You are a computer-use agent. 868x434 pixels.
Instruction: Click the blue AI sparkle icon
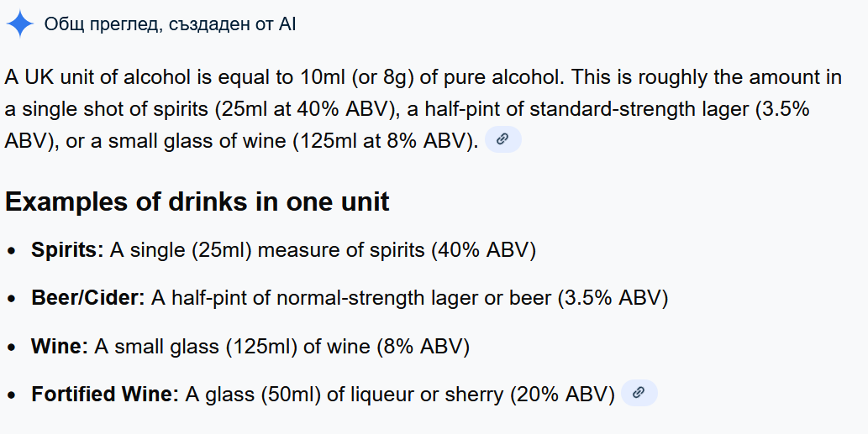[x=19, y=24]
